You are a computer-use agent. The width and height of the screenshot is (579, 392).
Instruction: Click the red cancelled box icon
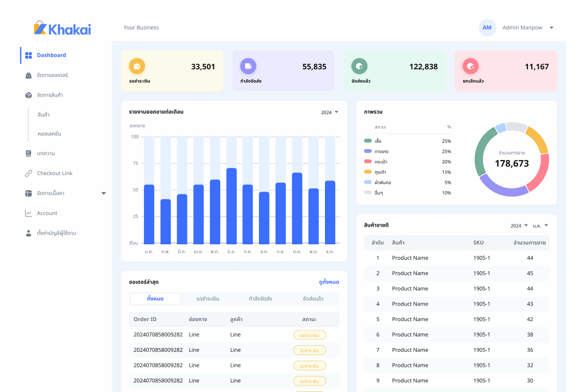point(471,67)
